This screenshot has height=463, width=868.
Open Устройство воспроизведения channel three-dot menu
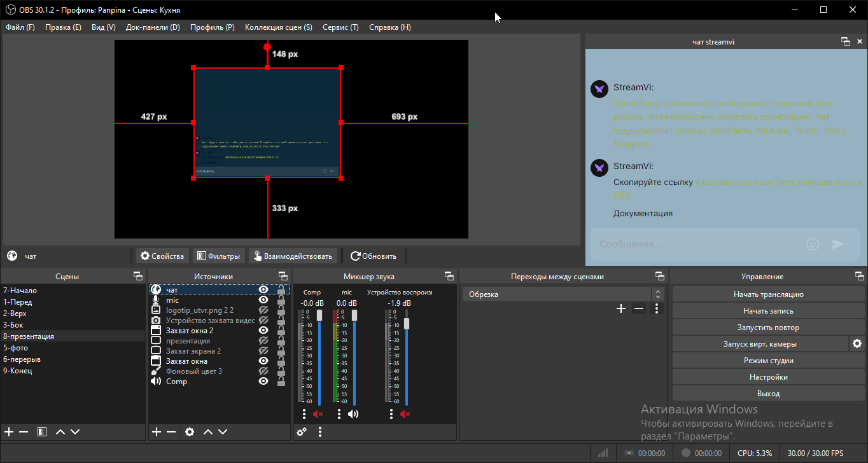(x=391, y=414)
